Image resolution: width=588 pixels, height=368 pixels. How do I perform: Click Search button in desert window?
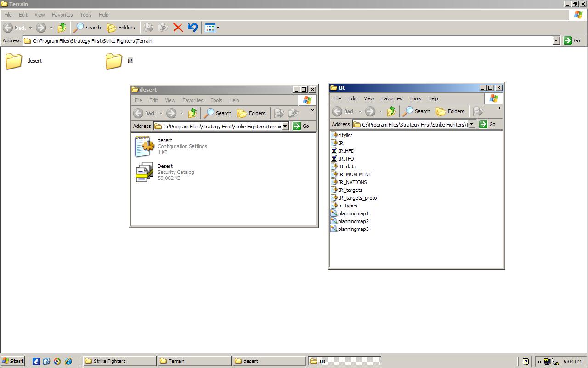218,113
